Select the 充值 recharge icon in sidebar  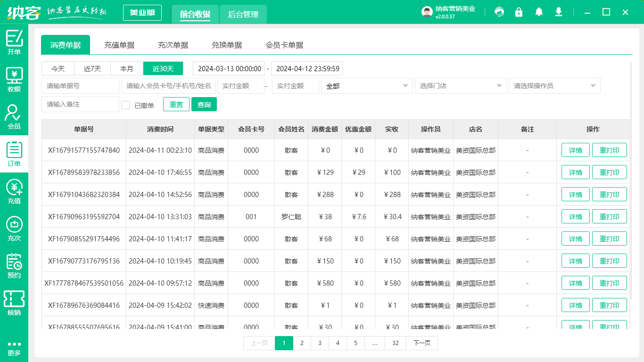click(14, 190)
